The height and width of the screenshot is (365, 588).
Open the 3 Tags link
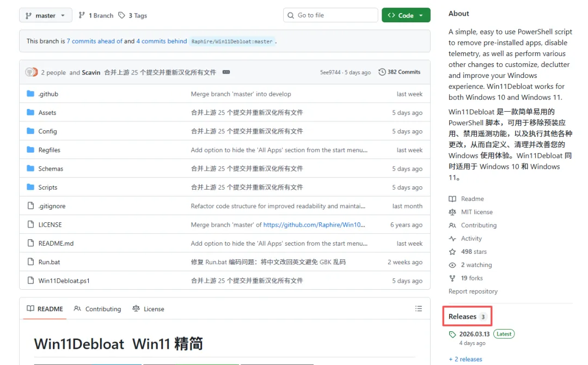(x=138, y=15)
